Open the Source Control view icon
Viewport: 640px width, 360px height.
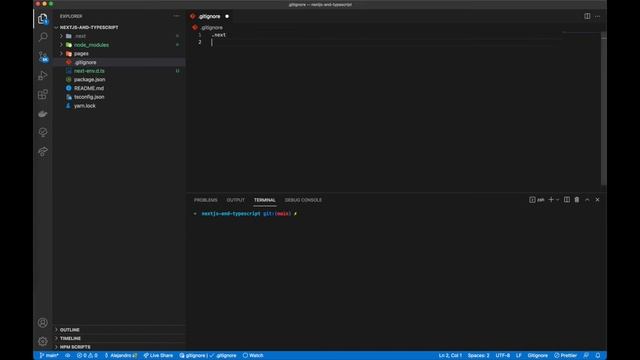pyautogui.click(x=43, y=56)
